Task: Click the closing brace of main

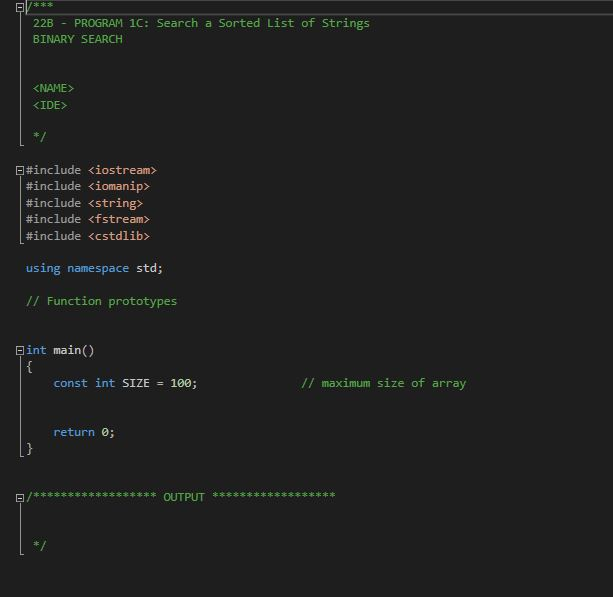Action: pos(29,448)
